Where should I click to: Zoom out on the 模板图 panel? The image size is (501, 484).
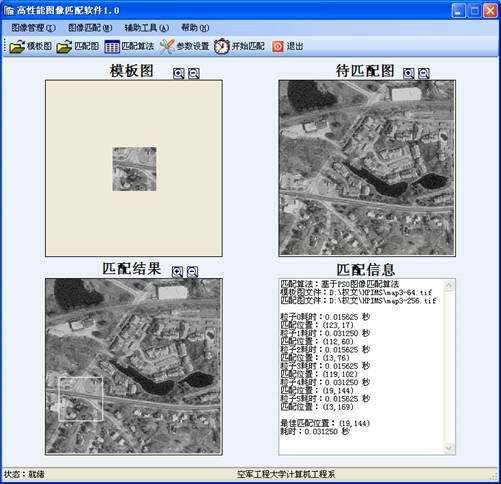click(x=194, y=73)
